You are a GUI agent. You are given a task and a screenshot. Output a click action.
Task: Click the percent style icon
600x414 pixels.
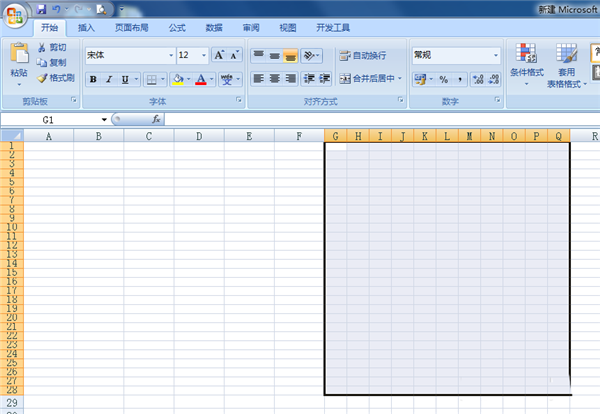443,79
